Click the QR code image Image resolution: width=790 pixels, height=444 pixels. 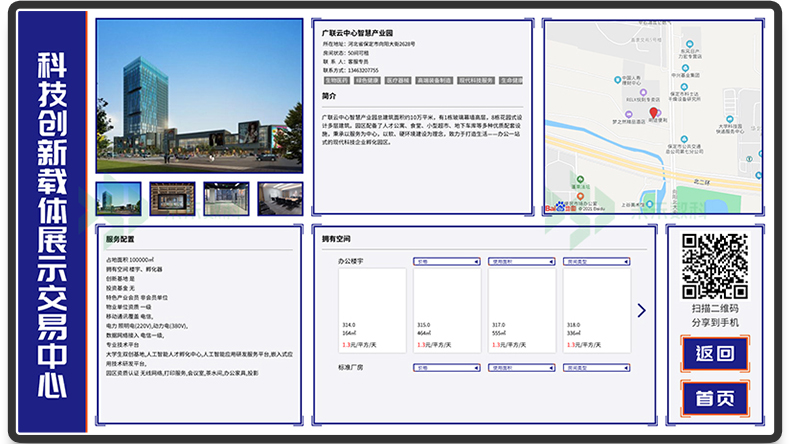[x=714, y=265]
